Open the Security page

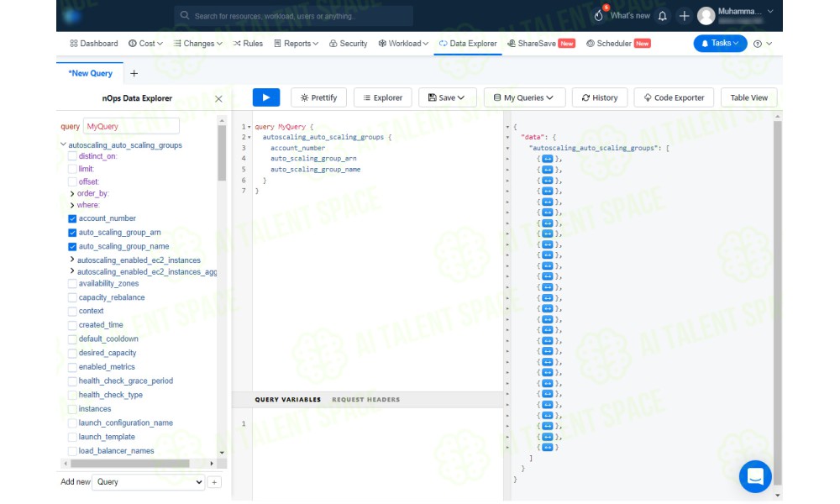(349, 44)
